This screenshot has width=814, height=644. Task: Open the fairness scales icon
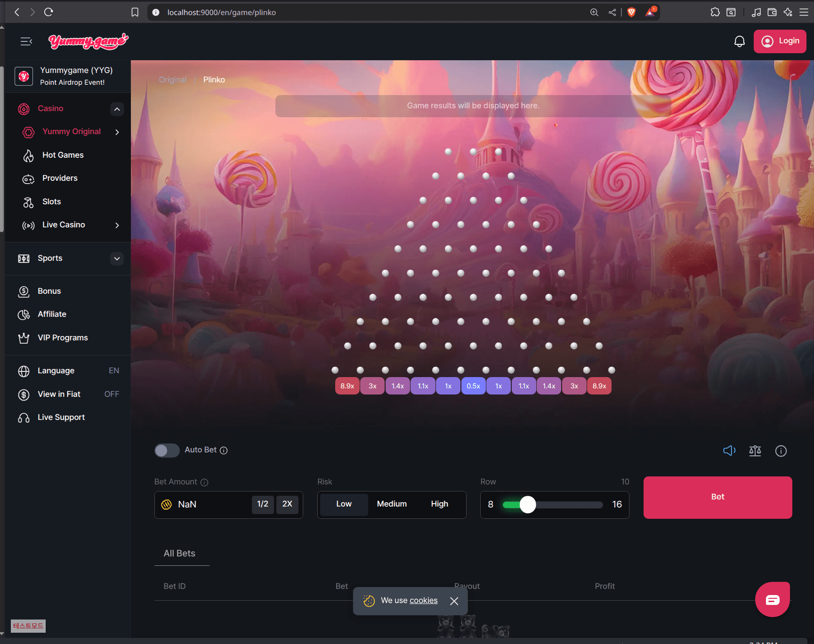755,451
